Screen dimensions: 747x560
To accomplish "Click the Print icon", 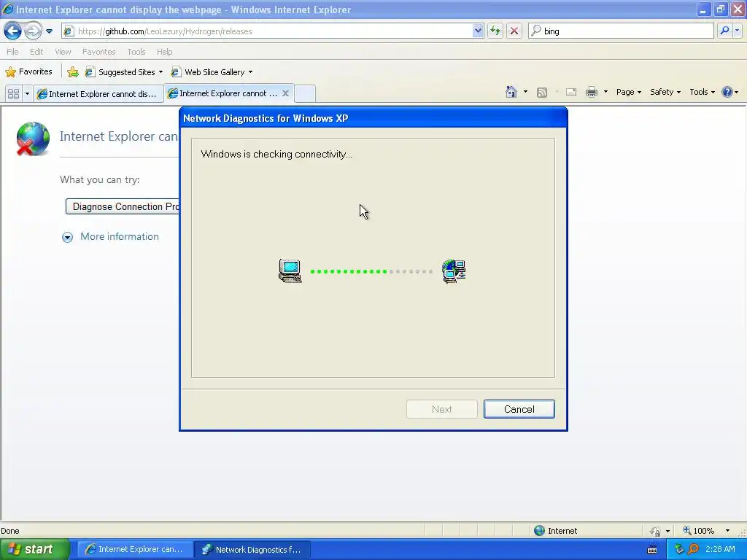I will tap(591, 92).
